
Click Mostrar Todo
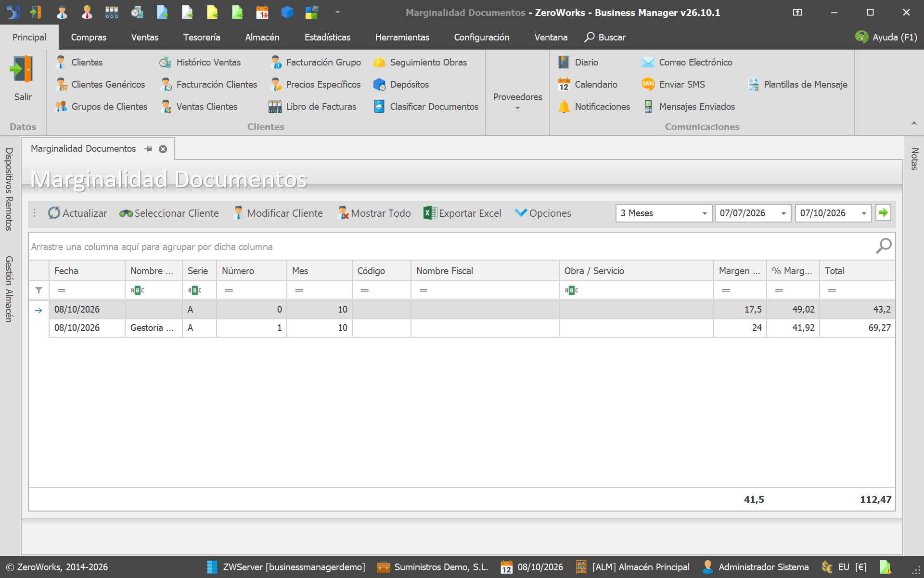tap(374, 213)
